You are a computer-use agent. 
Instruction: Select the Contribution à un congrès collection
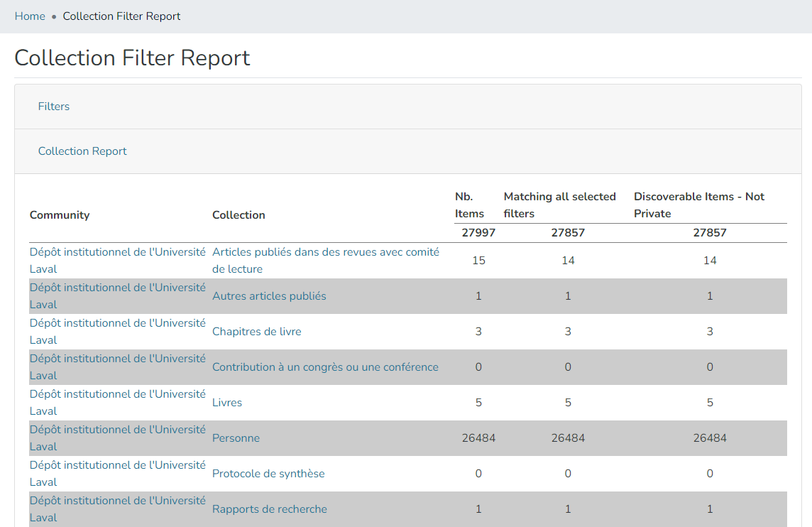pos(326,366)
